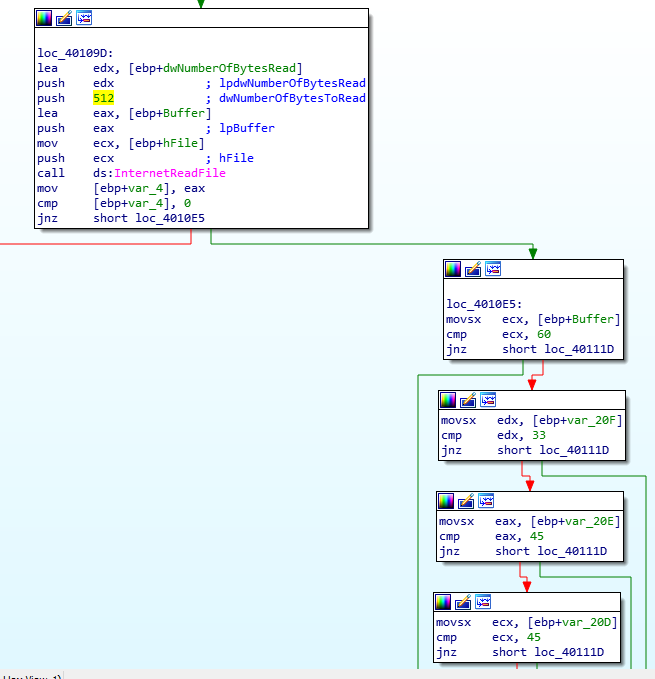Click [ebp+Buffer] in the lea eax line
Image resolution: width=655 pixels, height=679 pixels.
[170, 113]
